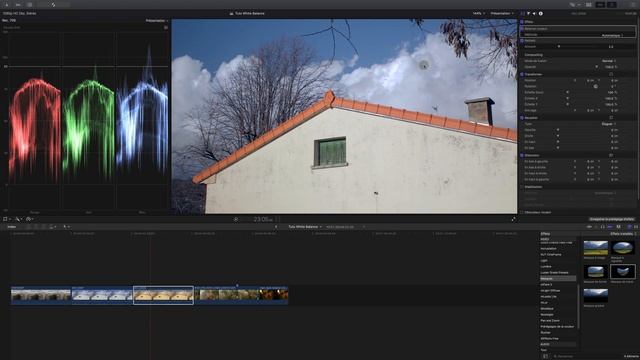Toggle the Rognage checkbox
Image resolution: width=640 pixels, height=360 pixels.
pos(522,118)
